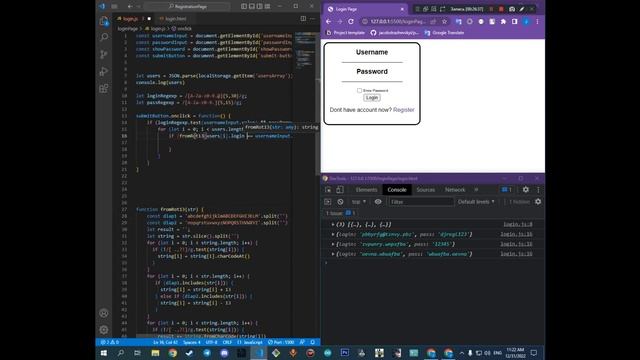The height and width of the screenshot is (360, 640).
Task: Go back in the Chrome browser
Action: (x=329, y=21)
